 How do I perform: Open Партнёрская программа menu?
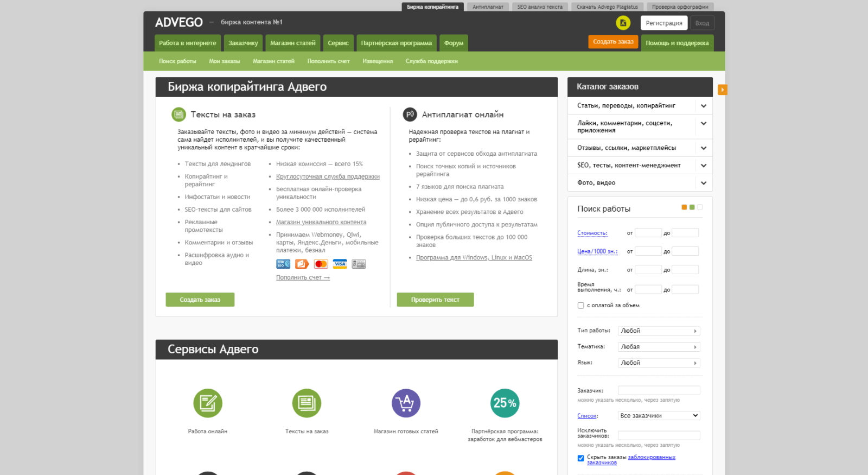click(396, 43)
